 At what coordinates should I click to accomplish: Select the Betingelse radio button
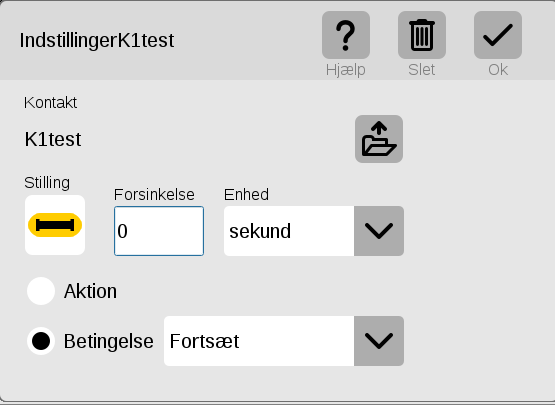[x=41, y=341]
